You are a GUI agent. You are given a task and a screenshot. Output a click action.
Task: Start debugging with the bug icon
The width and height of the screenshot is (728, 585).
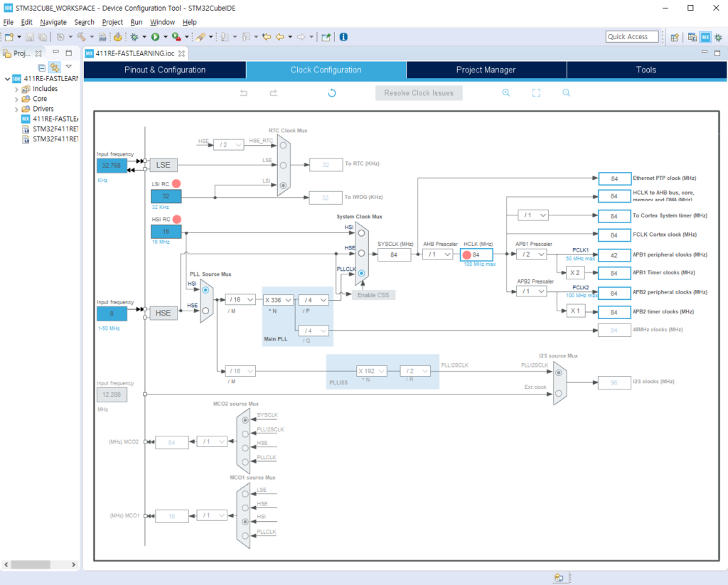coord(134,37)
